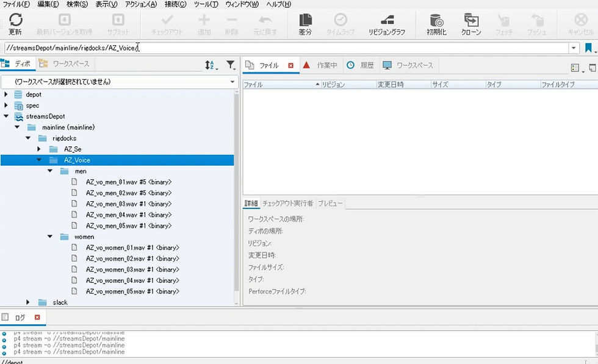Expand the AZ_Se folder node
The height and width of the screenshot is (364, 598).
tap(39, 149)
